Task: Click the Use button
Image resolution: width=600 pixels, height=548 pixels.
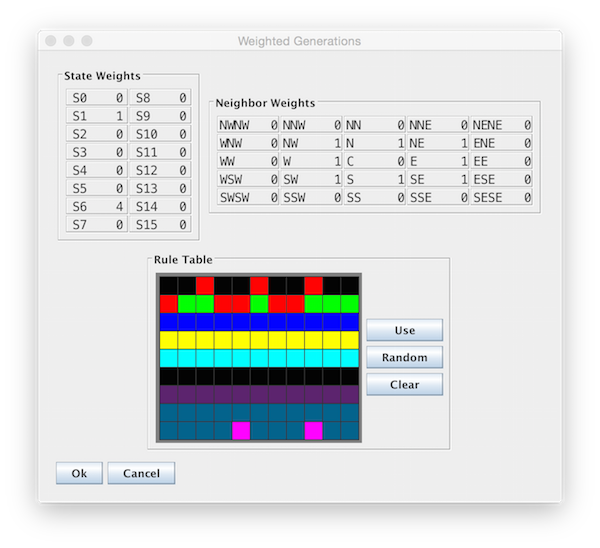Action: (404, 330)
